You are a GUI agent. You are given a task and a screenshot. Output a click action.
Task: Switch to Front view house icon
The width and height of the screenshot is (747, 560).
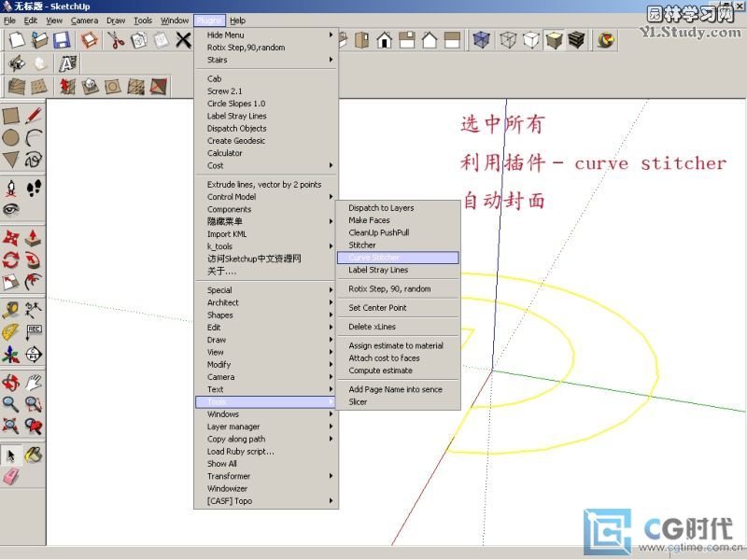(384, 40)
